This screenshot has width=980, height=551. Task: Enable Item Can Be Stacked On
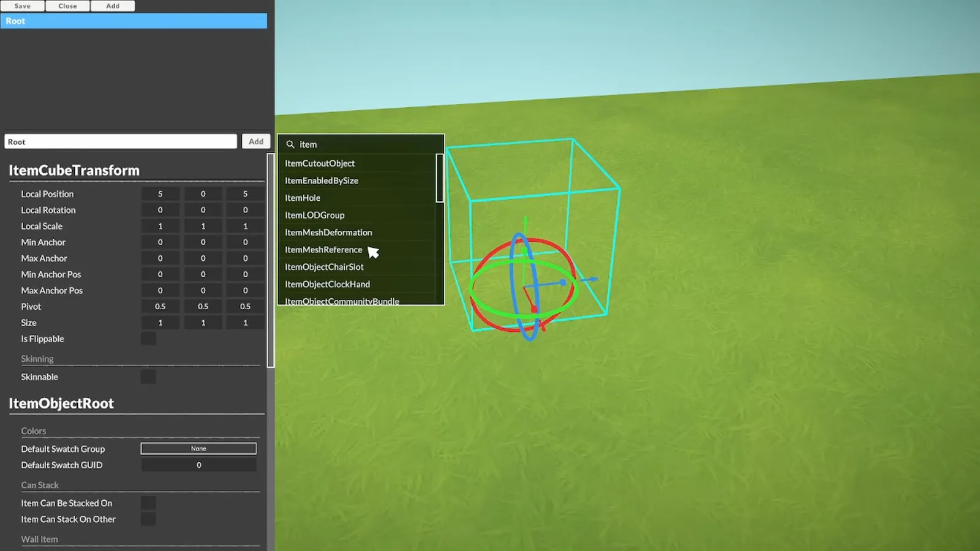(x=148, y=503)
